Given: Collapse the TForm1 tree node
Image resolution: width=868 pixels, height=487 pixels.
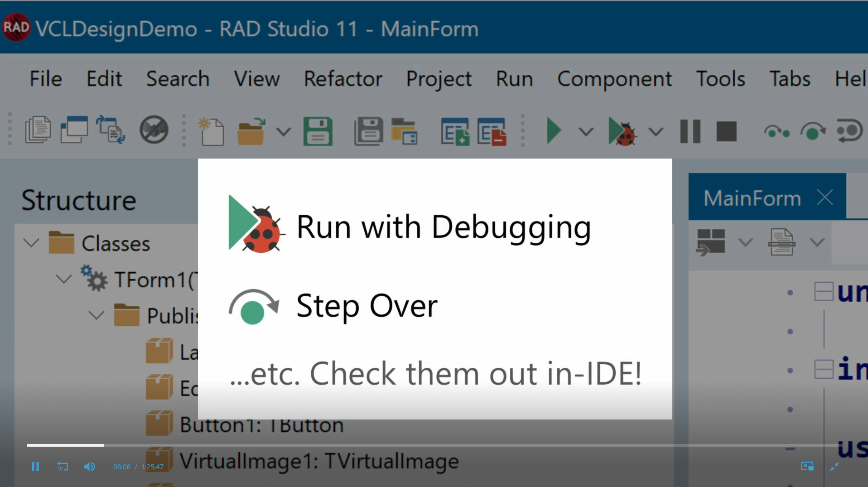Looking at the screenshot, I should [x=64, y=279].
